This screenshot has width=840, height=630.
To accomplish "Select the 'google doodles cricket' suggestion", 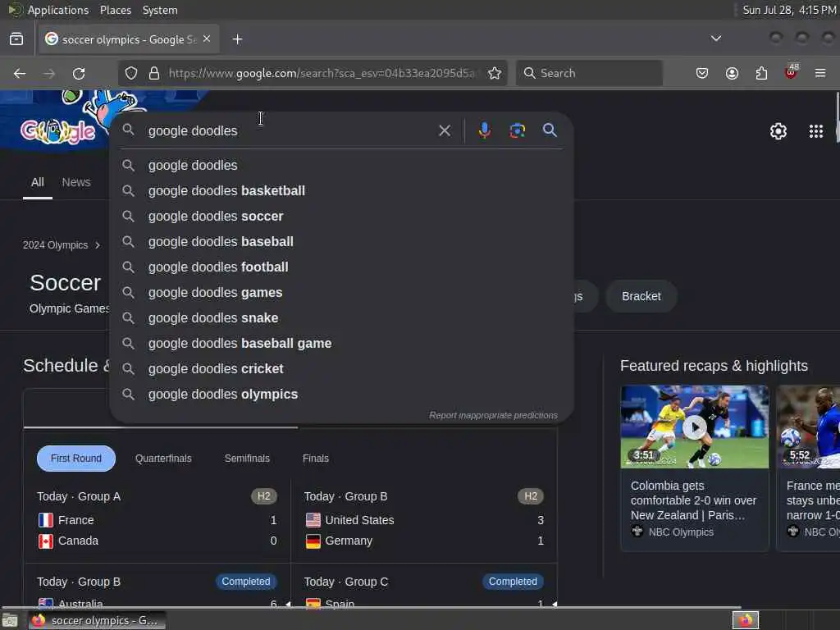I will click(341, 368).
